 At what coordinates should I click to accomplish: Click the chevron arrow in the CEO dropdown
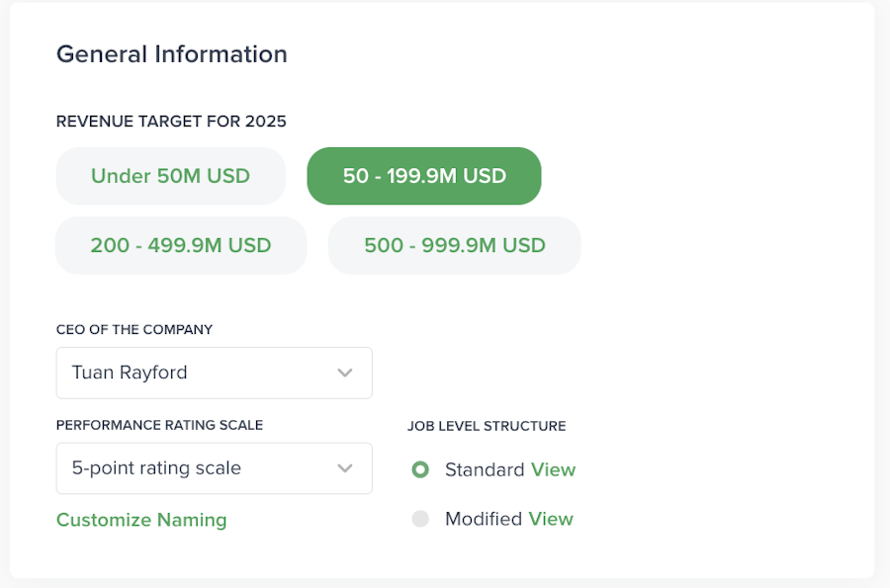[x=345, y=373]
